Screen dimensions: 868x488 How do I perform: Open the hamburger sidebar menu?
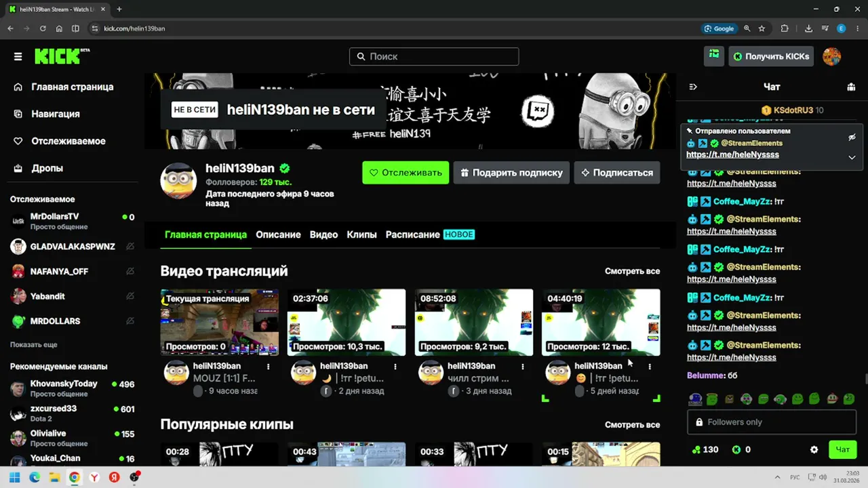18,56
